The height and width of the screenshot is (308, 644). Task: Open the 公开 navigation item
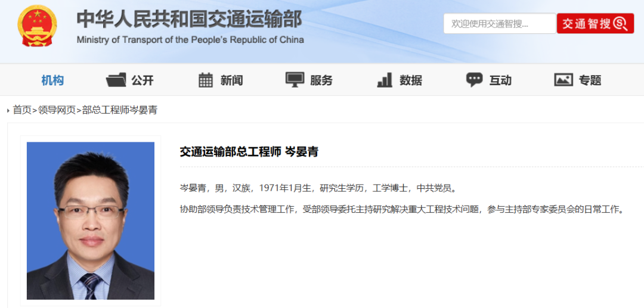coord(143,80)
